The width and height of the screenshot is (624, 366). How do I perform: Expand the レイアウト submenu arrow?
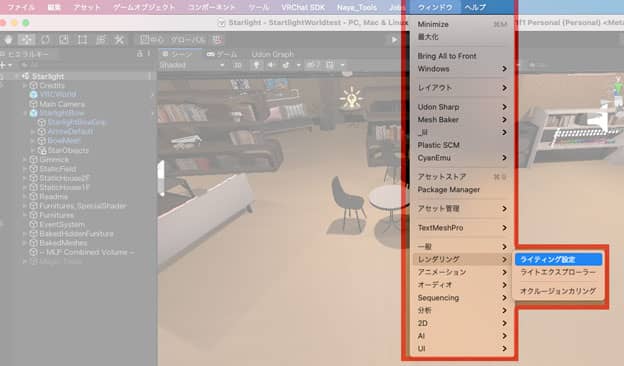504,88
